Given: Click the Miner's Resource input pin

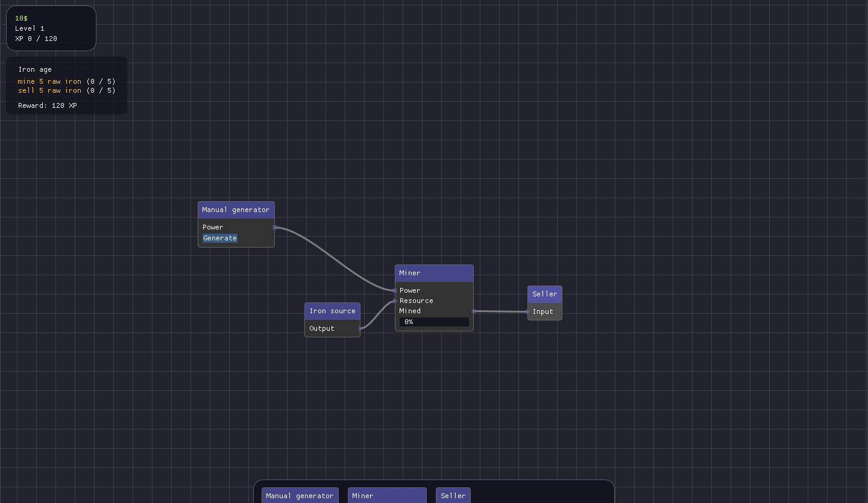Looking at the screenshot, I should [395, 301].
